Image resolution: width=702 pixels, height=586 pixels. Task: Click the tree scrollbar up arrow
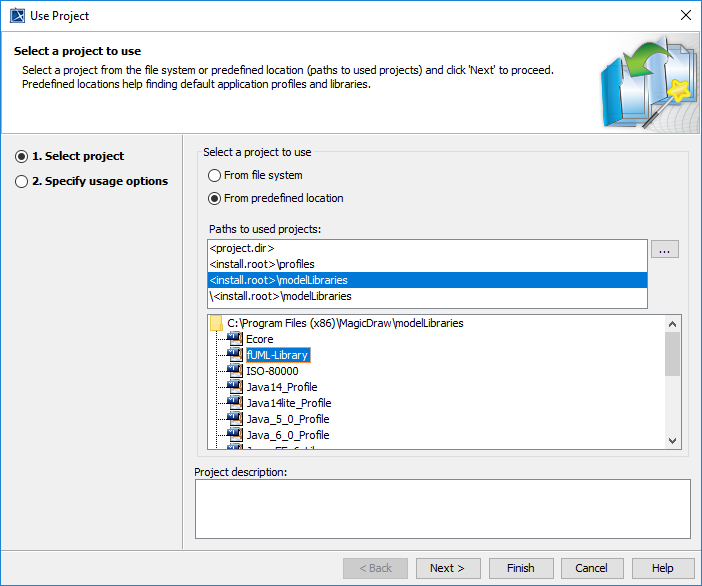point(672,324)
